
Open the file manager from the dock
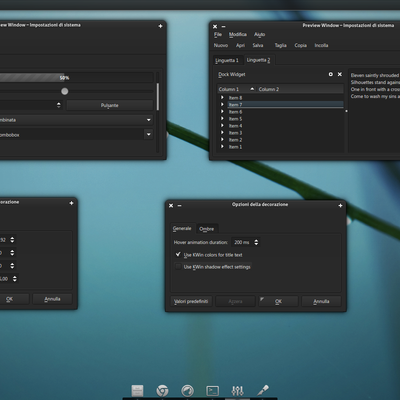point(137,390)
